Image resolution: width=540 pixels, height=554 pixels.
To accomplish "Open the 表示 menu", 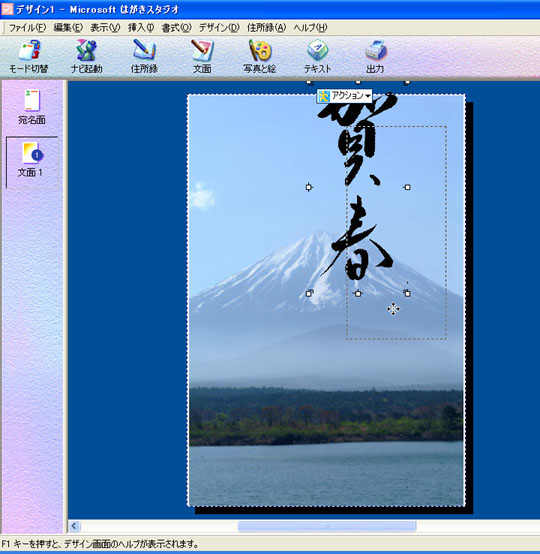I will click(x=105, y=28).
